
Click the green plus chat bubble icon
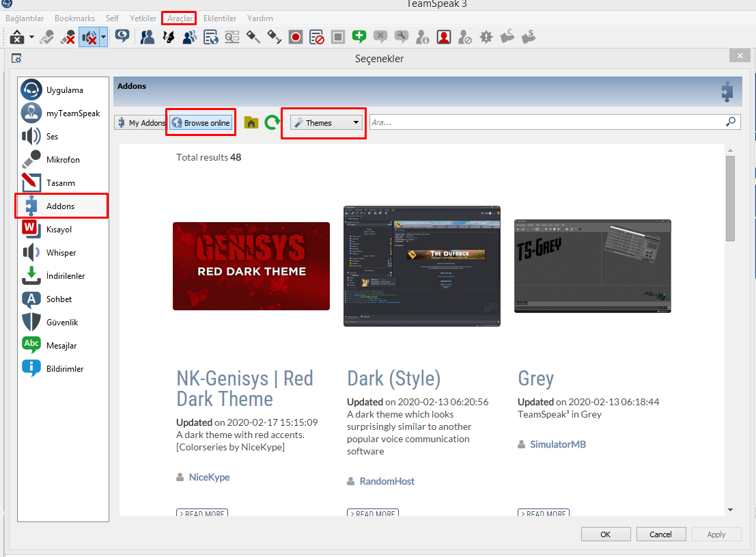pyautogui.click(x=359, y=37)
